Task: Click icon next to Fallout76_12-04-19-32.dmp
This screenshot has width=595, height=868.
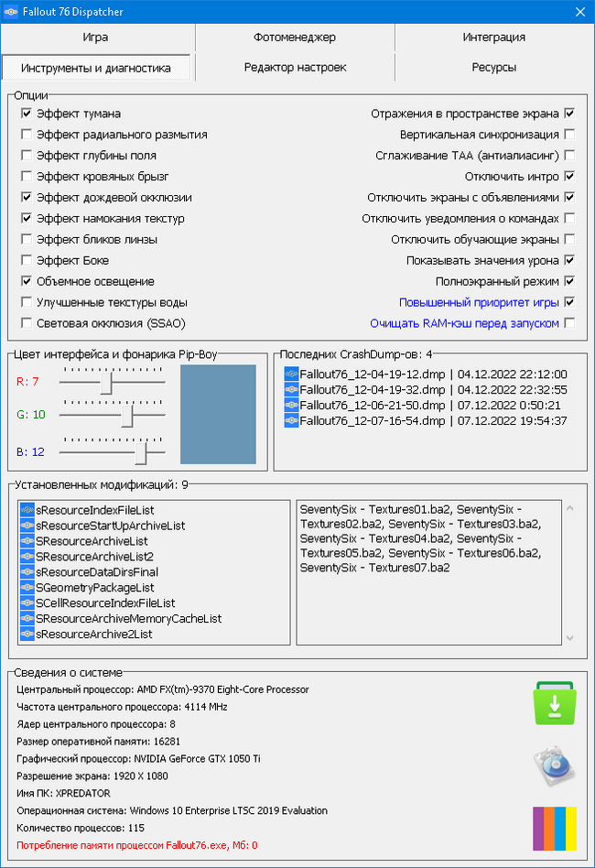Action: click(291, 389)
